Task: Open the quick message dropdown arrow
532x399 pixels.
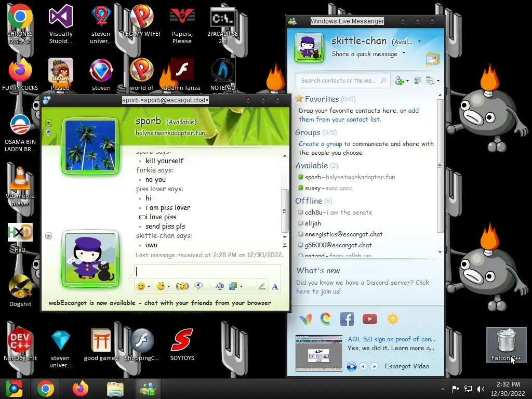Action: point(404,53)
